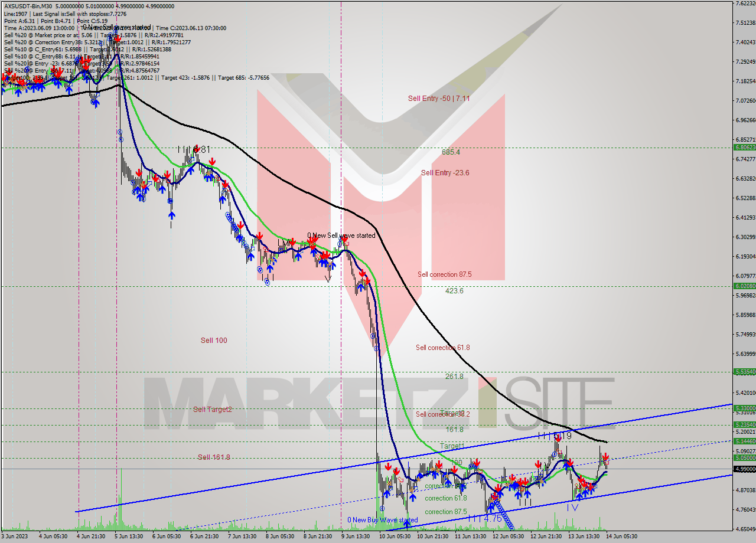Select the 'Point A:6.31' info line
Screen dimensions: 756x543
pos(20,20)
